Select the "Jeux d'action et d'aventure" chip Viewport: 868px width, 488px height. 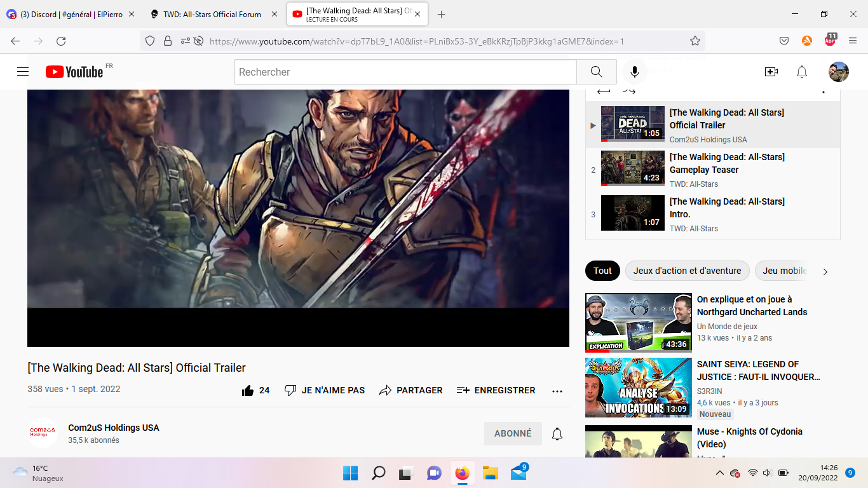coord(687,271)
